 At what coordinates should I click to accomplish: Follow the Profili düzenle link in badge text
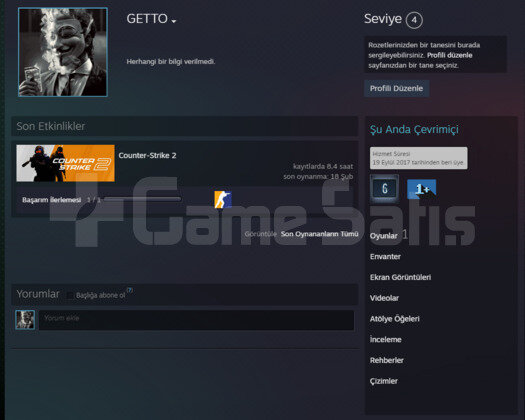point(449,55)
